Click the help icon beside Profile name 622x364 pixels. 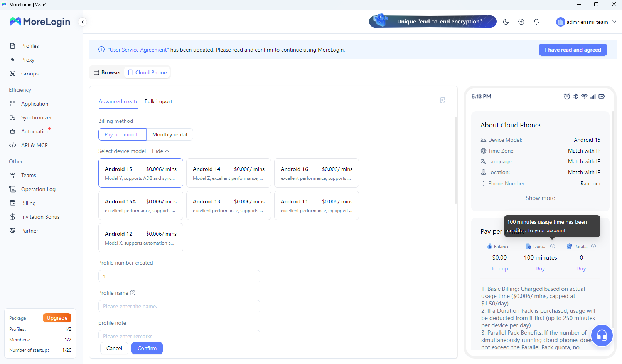click(x=133, y=293)
